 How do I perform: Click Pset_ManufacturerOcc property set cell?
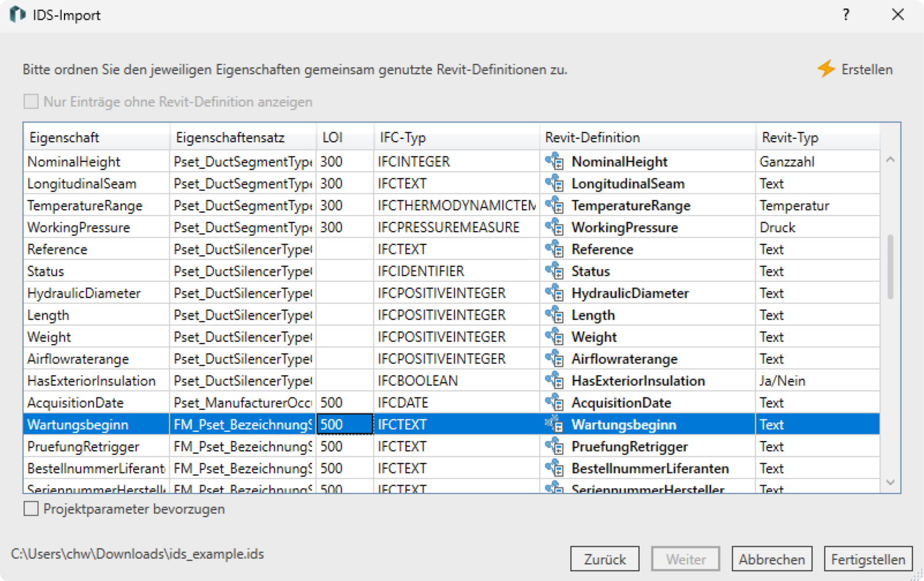(x=243, y=402)
